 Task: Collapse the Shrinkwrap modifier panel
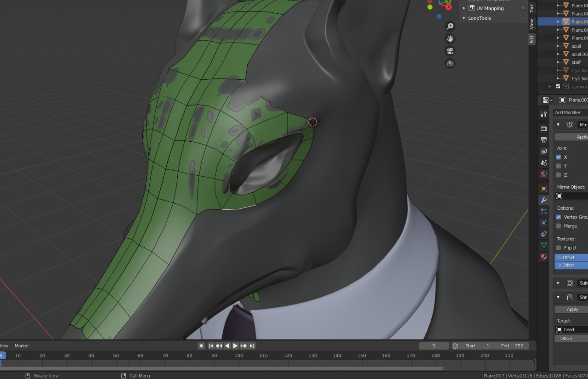558,297
